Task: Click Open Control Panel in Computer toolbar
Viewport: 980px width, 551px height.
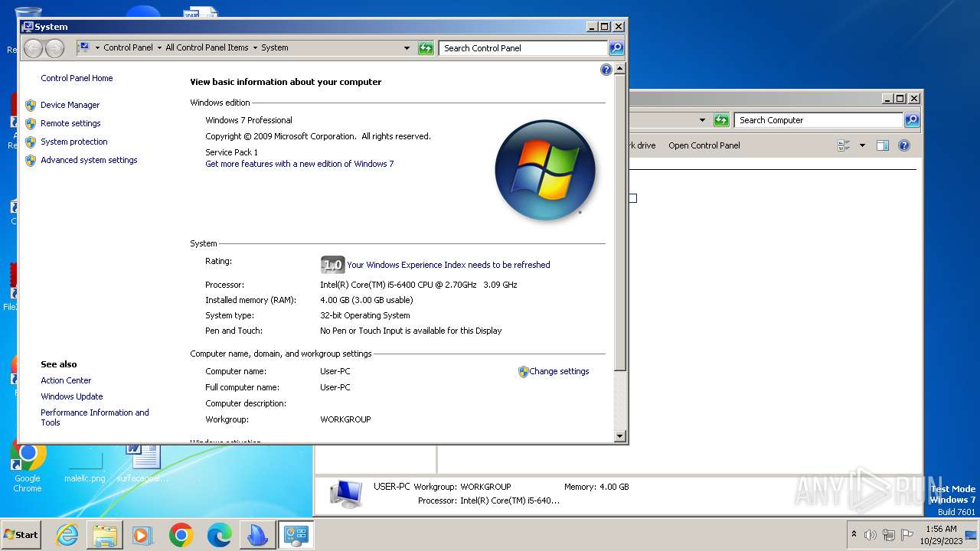Action: click(704, 145)
